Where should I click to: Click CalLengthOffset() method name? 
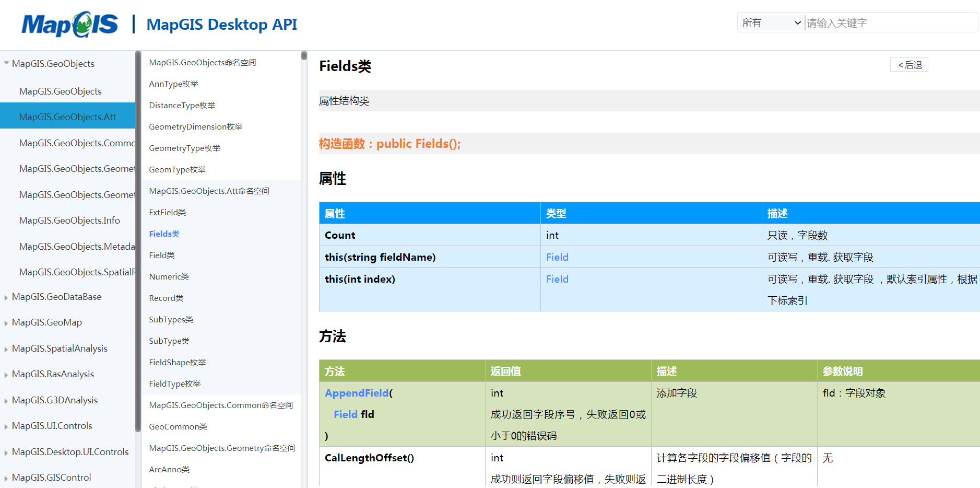tap(369, 458)
